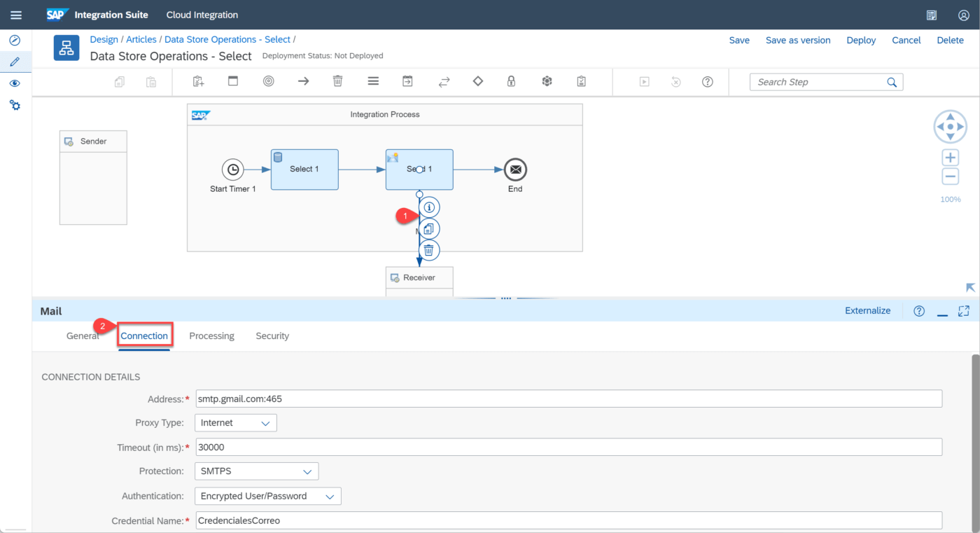Select the Events target icon

269,81
